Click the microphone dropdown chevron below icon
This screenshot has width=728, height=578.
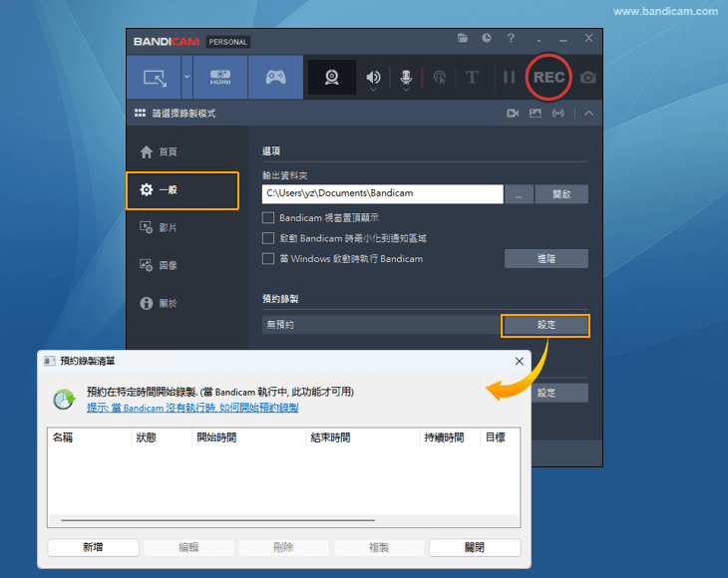point(406,89)
